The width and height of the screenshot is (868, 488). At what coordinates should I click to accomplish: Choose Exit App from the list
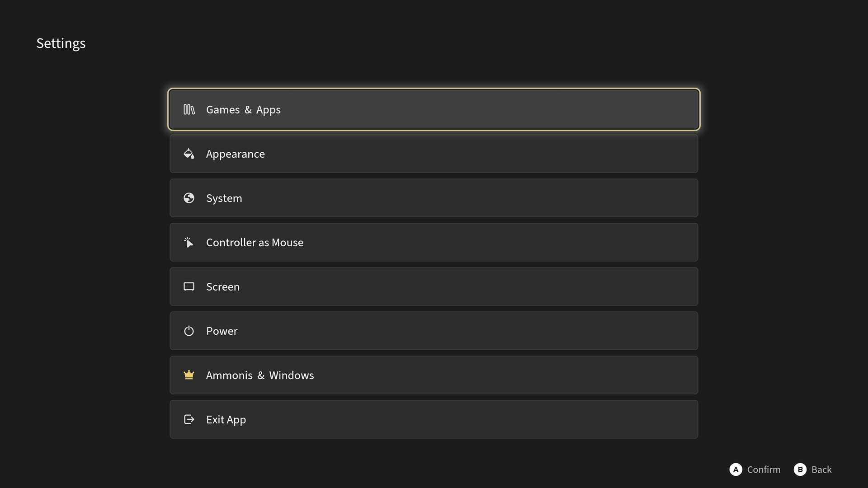[434, 419]
